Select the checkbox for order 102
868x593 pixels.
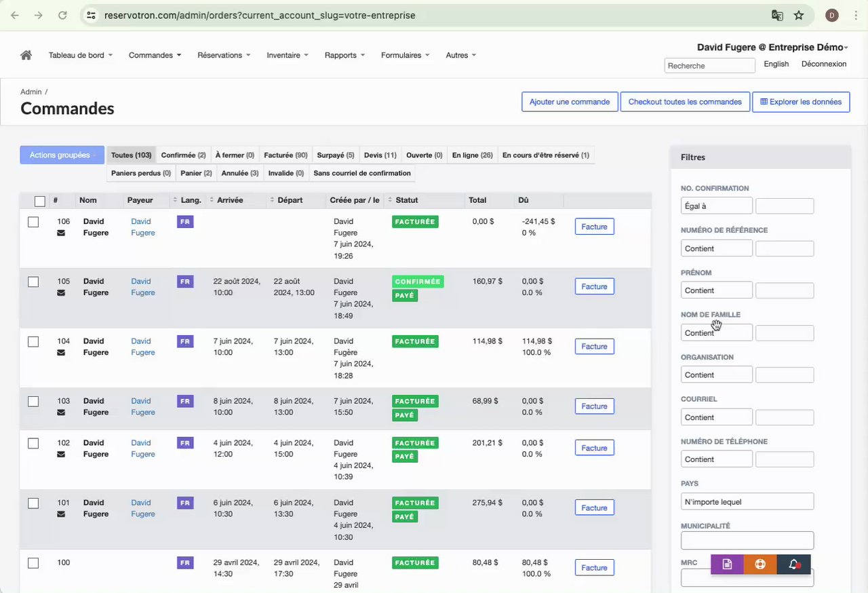click(33, 443)
